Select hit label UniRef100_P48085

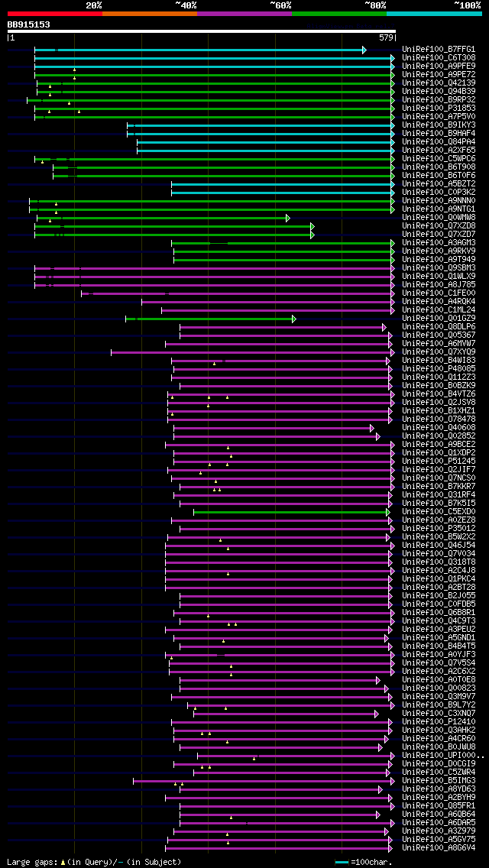point(439,369)
